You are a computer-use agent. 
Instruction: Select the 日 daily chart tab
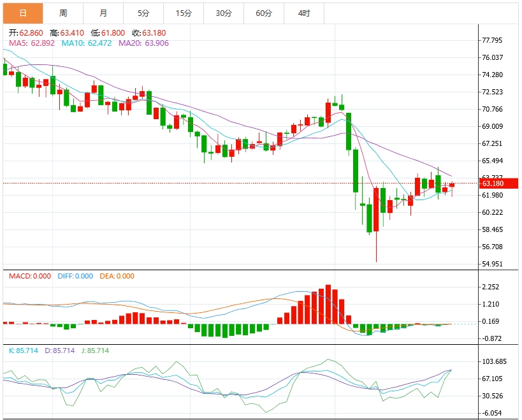[x=23, y=13]
